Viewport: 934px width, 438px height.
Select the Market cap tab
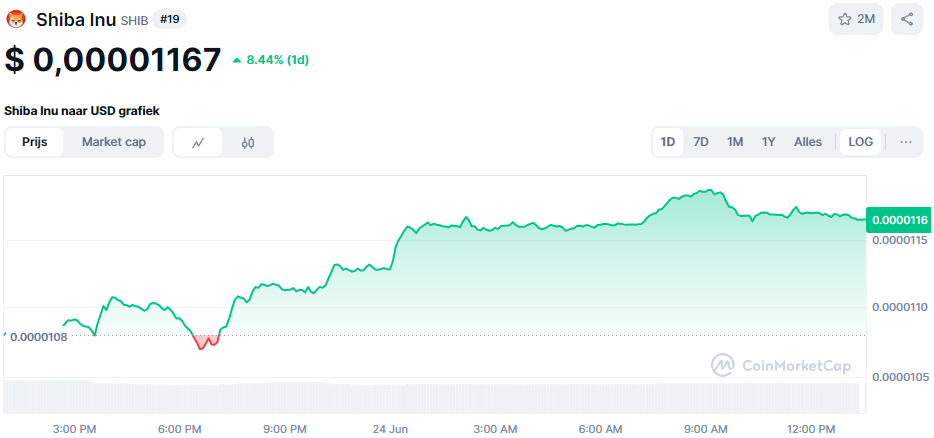[x=114, y=142]
